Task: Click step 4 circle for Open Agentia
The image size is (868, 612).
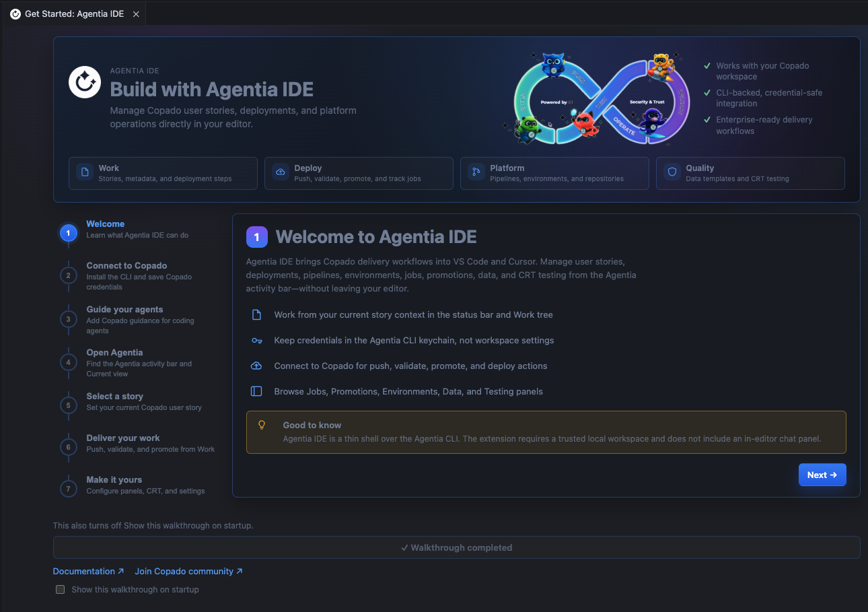Action: 68,362
